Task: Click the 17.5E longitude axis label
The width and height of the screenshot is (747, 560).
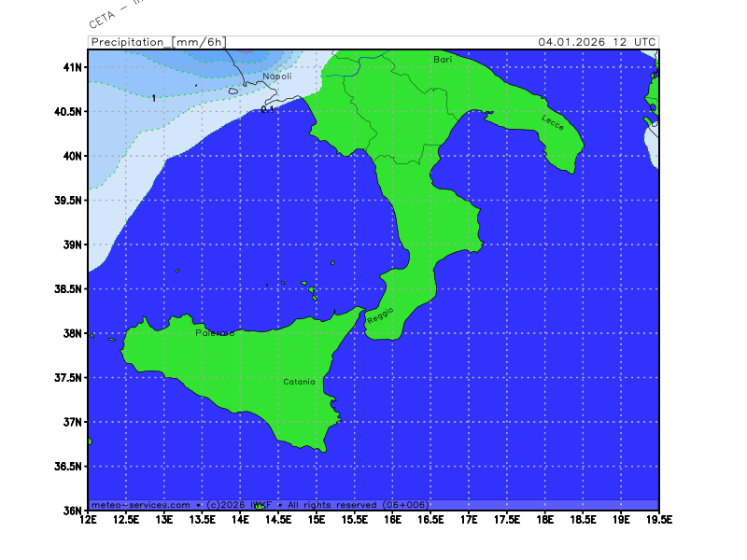Action: coord(506,519)
